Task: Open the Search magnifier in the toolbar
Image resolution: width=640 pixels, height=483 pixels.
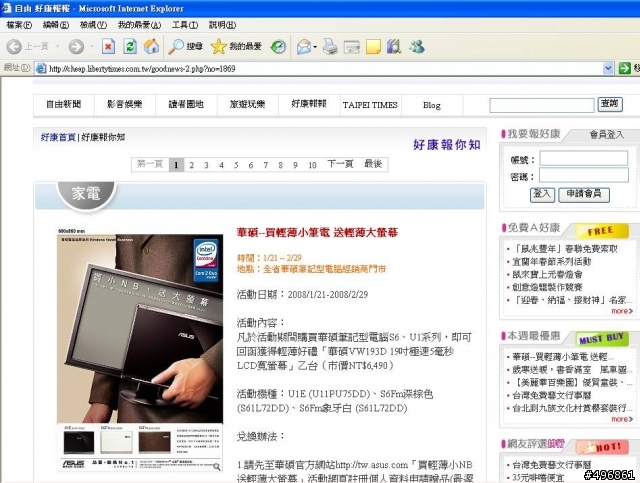Action: 176,47
